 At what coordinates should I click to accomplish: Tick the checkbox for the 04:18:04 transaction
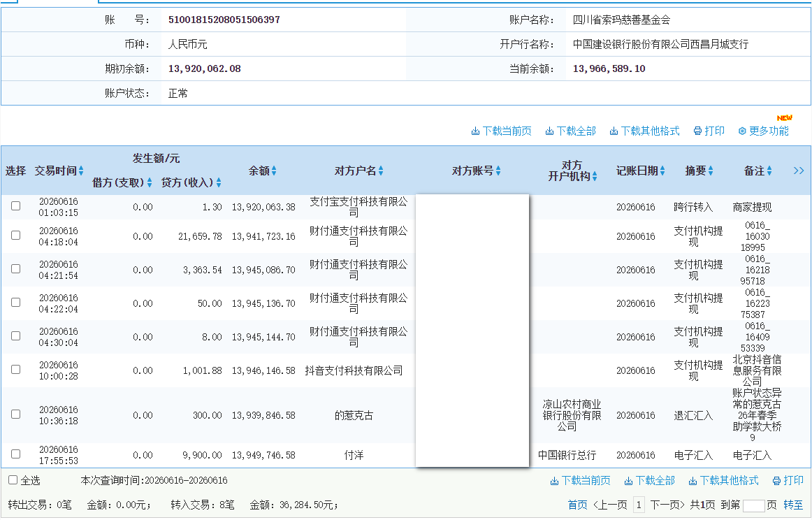click(16, 236)
